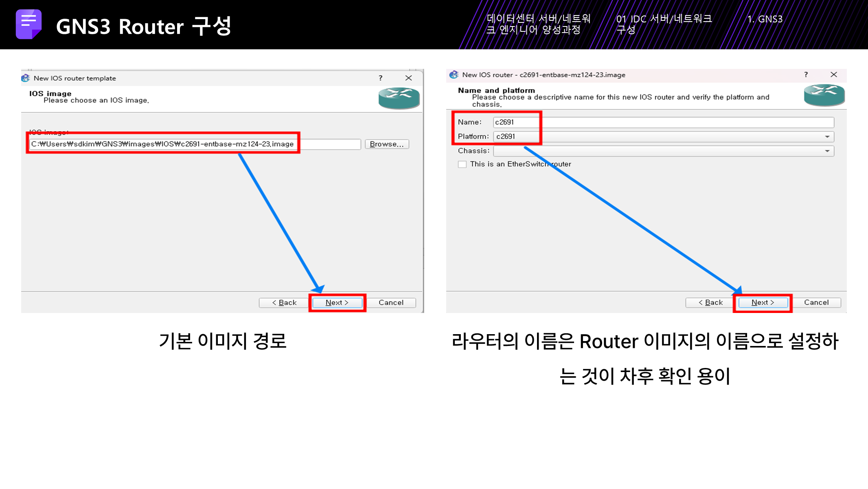The width and height of the screenshot is (868, 489).
Task: Close the c2691-entbase router dialog
Action: tap(833, 75)
